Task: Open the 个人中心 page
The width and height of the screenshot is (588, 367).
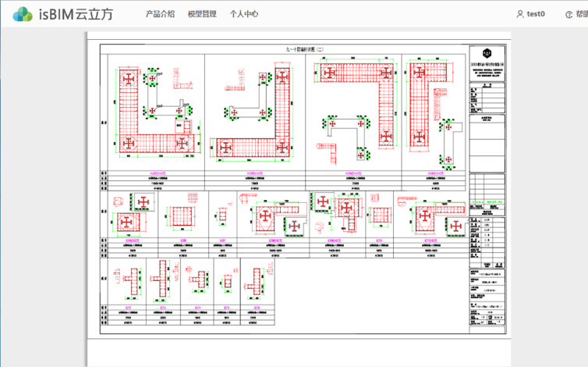Action: click(x=244, y=14)
